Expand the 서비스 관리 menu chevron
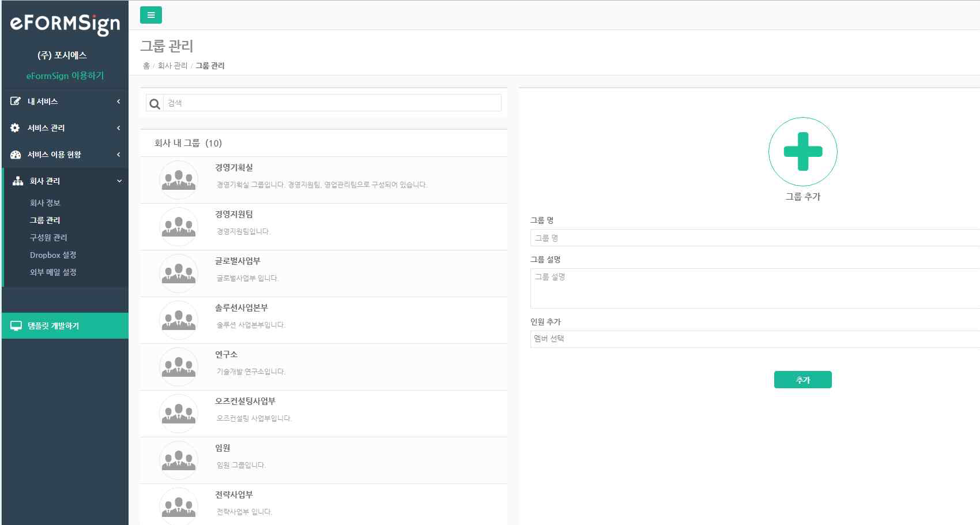The width and height of the screenshot is (980, 525). pyautogui.click(x=119, y=128)
